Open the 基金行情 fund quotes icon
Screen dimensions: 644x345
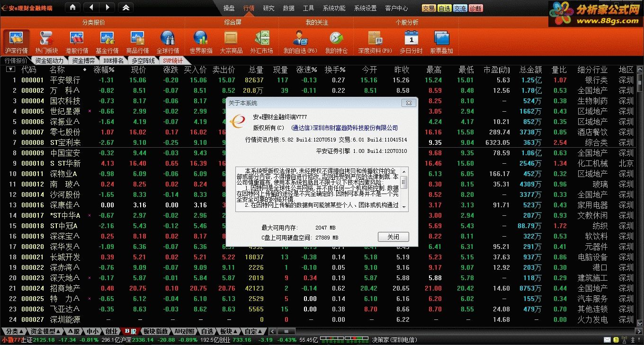107,42
